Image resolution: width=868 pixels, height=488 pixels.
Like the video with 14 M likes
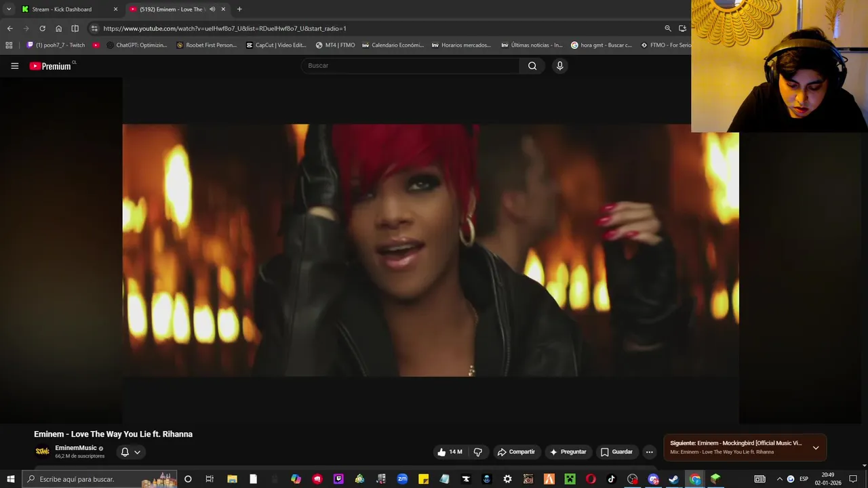click(x=450, y=452)
